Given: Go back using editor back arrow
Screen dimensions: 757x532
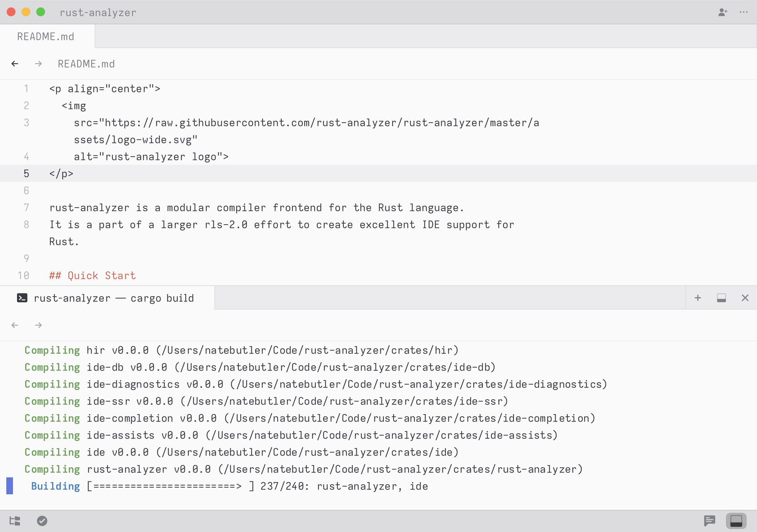Looking at the screenshot, I should point(15,64).
